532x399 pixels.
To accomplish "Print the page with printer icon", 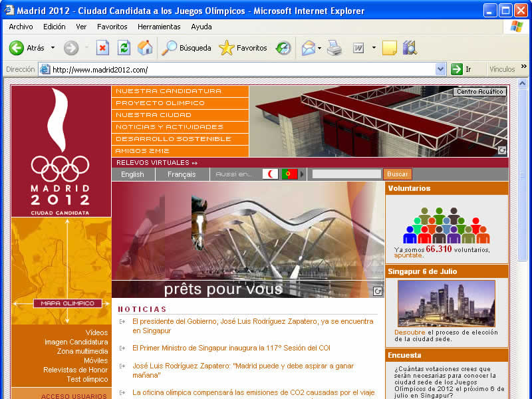I will click(x=334, y=48).
